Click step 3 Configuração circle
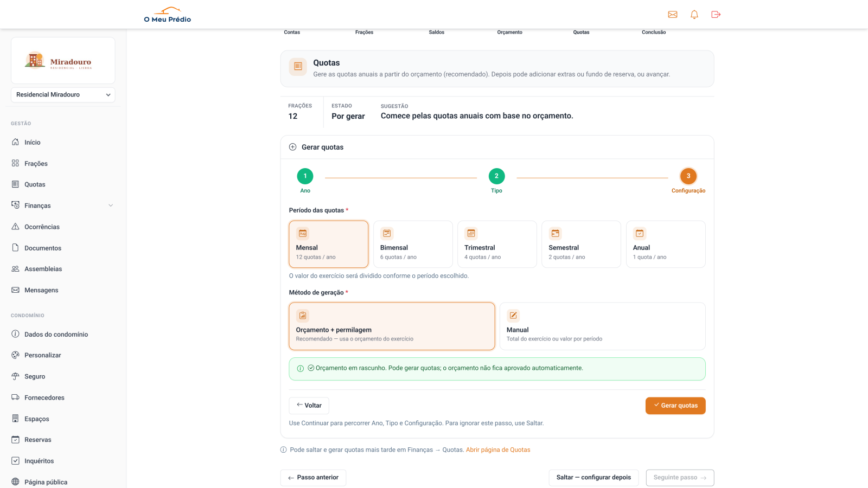Image resolution: width=868 pixels, height=488 pixels. (688, 176)
